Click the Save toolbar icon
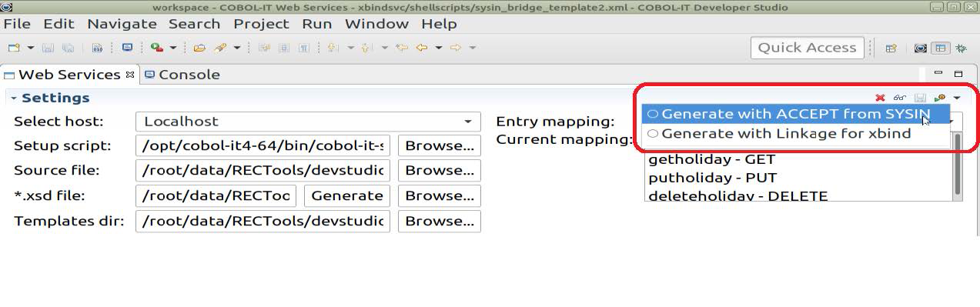Viewport: 980px width, 307px height. pos(48,48)
